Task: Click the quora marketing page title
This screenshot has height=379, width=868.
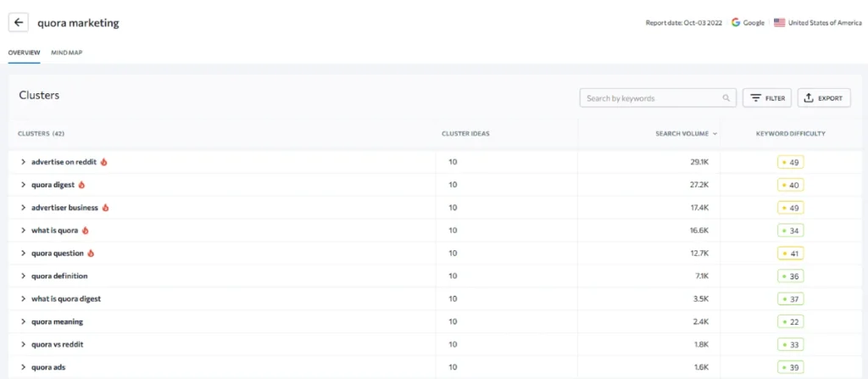Action: click(78, 23)
